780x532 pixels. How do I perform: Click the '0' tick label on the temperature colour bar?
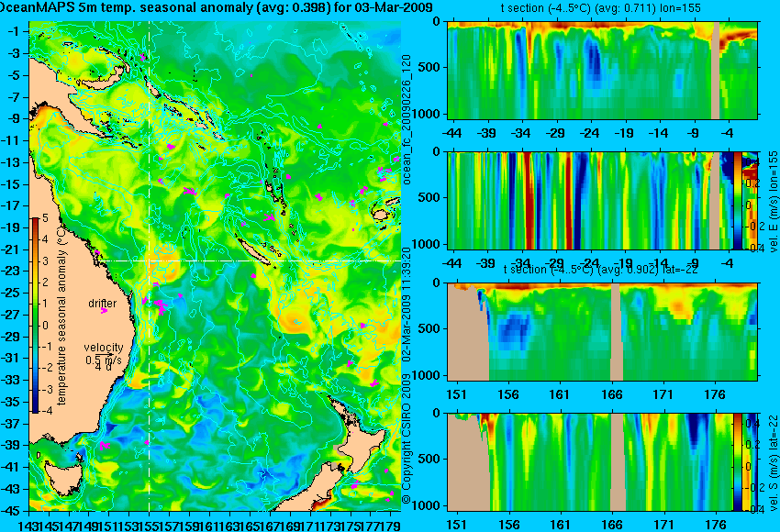tap(45, 326)
